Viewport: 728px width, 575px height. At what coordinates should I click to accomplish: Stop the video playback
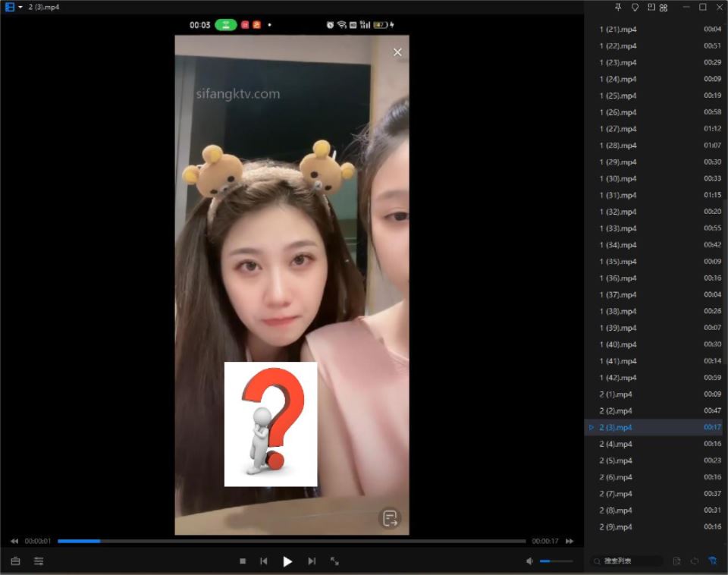coord(243,561)
